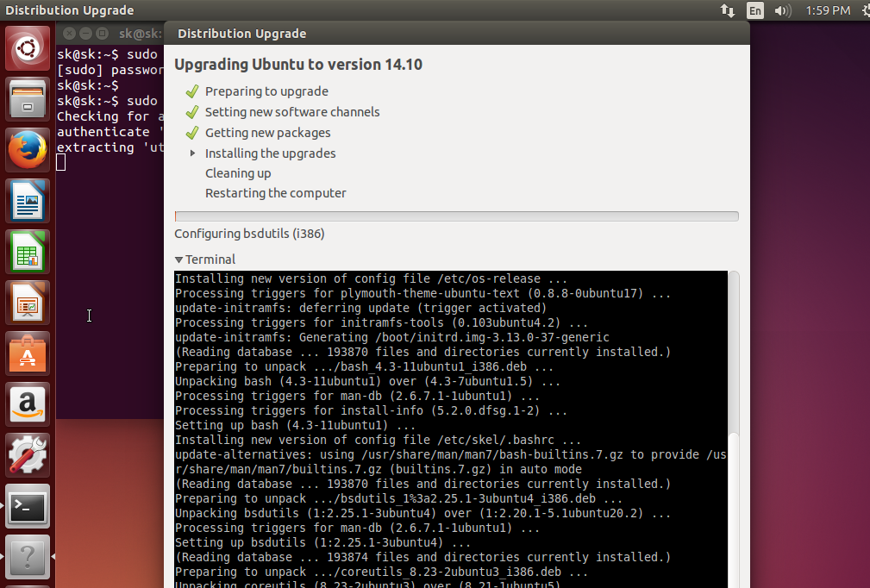Click the question mark launcher icon
The height and width of the screenshot is (588, 870).
click(x=28, y=557)
